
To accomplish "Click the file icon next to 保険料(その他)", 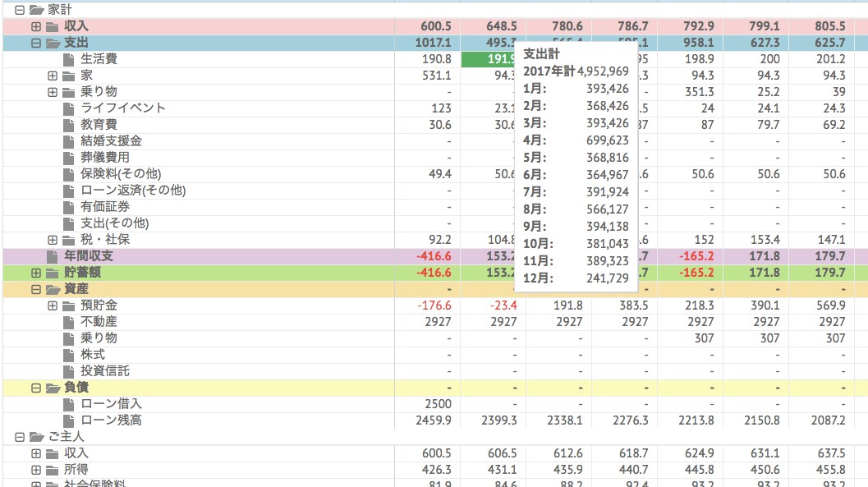I will (69, 174).
